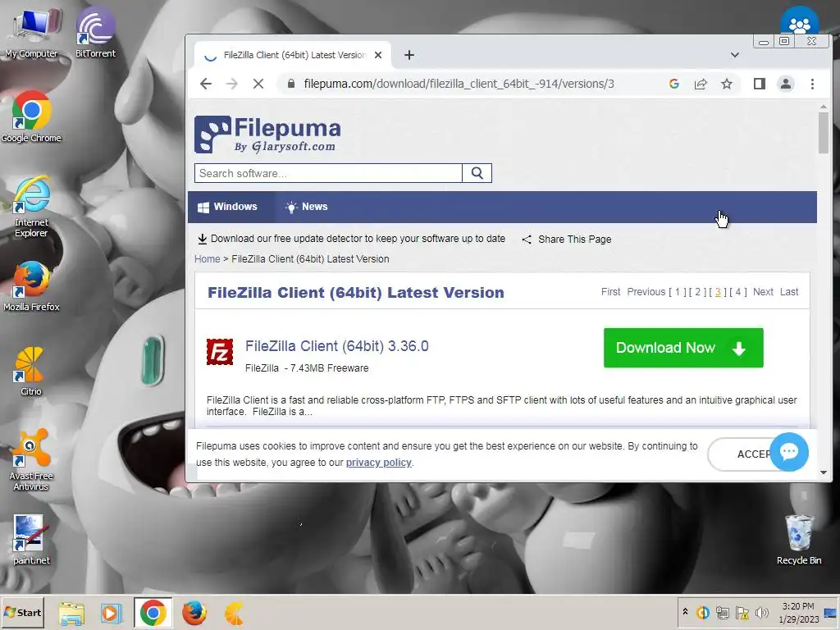This screenshot has height=630, width=840.
Task: Open the My Computer desktop icon
Action: click(31, 32)
